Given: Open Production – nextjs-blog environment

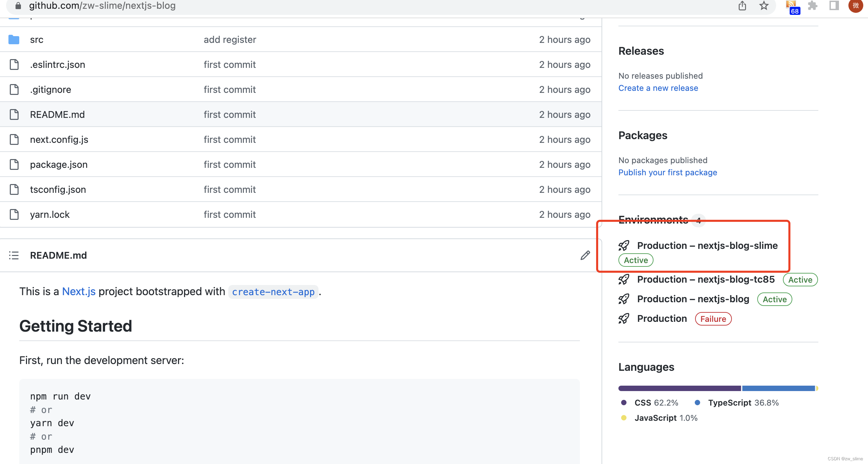Looking at the screenshot, I should pyautogui.click(x=693, y=299).
